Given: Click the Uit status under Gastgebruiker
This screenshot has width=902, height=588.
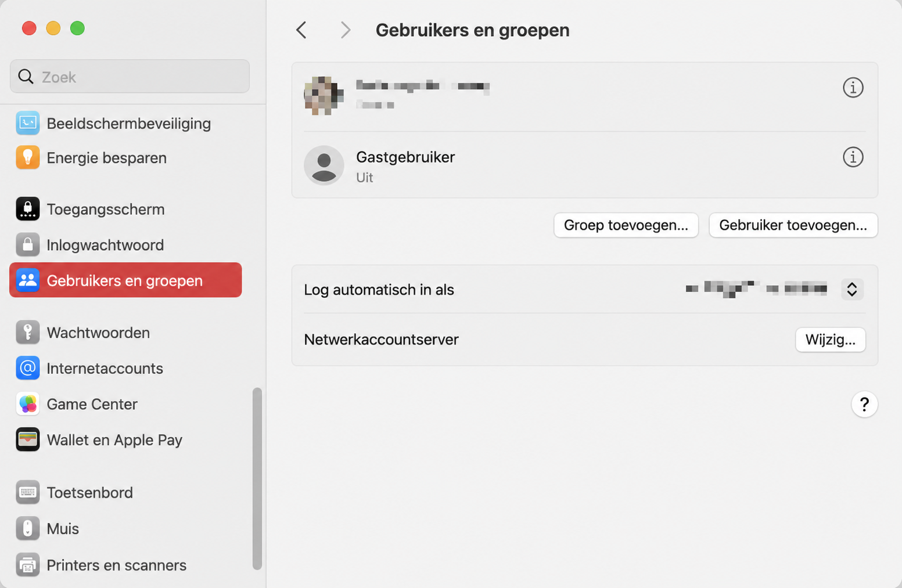Looking at the screenshot, I should (365, 177).
